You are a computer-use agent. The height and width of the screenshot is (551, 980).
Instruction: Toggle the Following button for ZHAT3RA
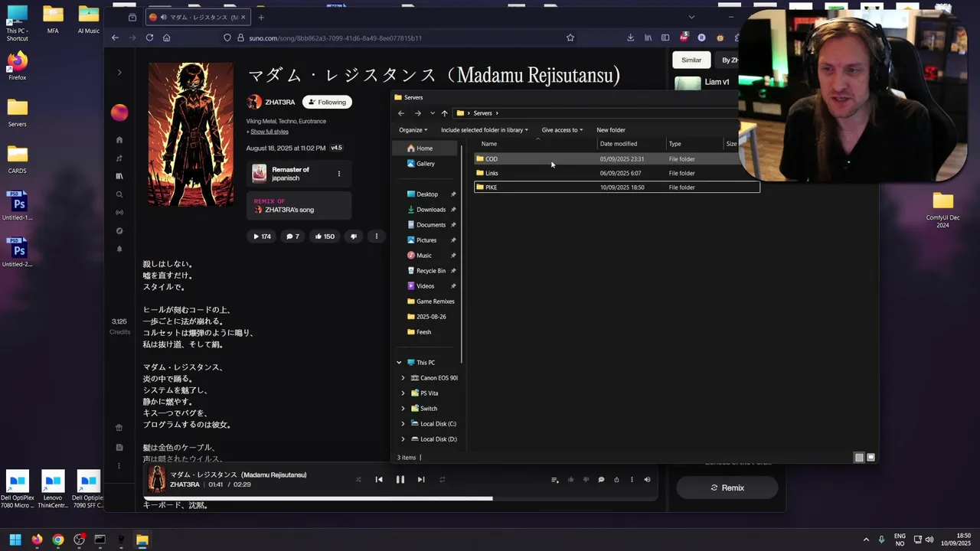pos(327,102)
